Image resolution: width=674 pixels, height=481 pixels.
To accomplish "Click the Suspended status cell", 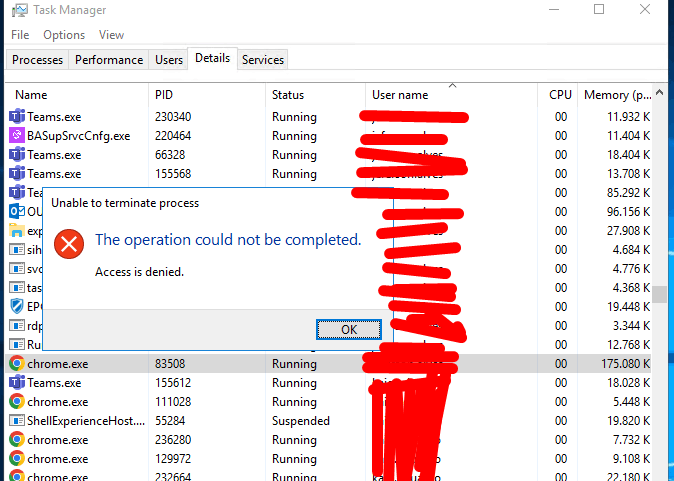I will [301, 421].
